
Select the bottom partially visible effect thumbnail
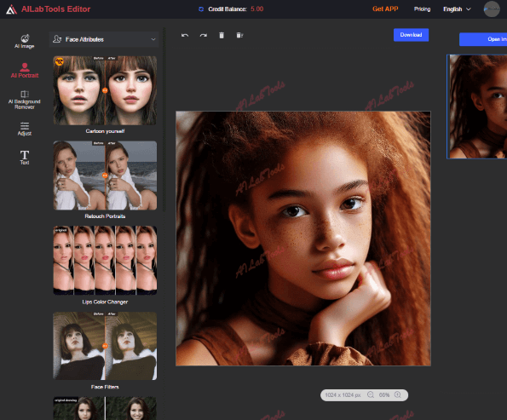(105, 408)
